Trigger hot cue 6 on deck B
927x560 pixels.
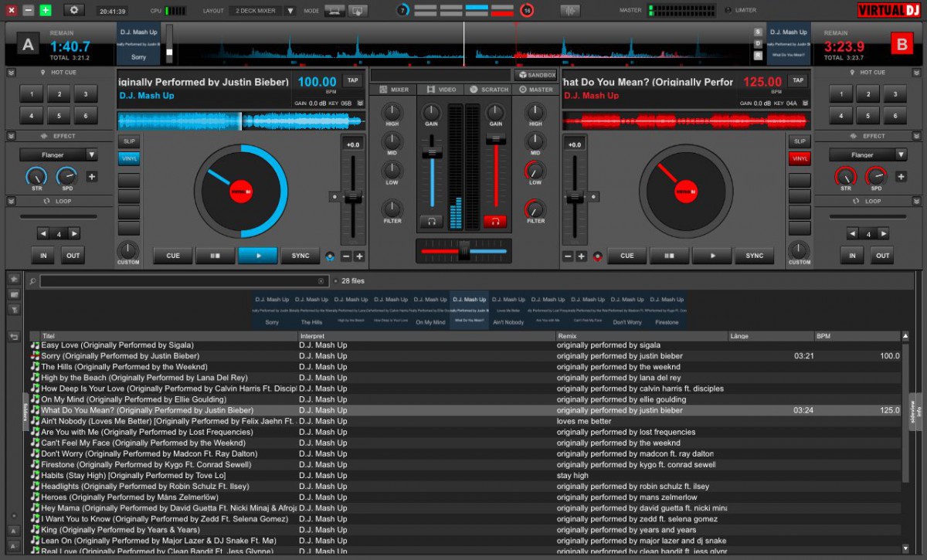[x=895, y=116]
